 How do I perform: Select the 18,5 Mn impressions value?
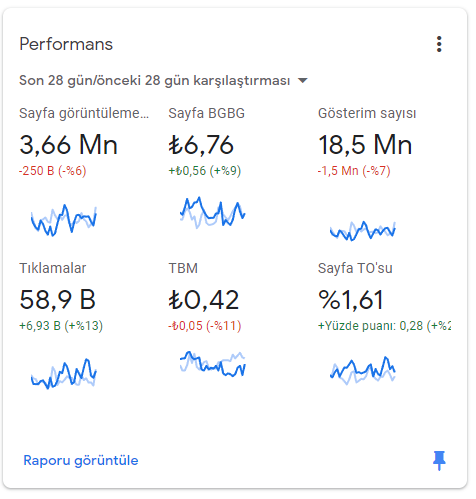tap(365, 145)
